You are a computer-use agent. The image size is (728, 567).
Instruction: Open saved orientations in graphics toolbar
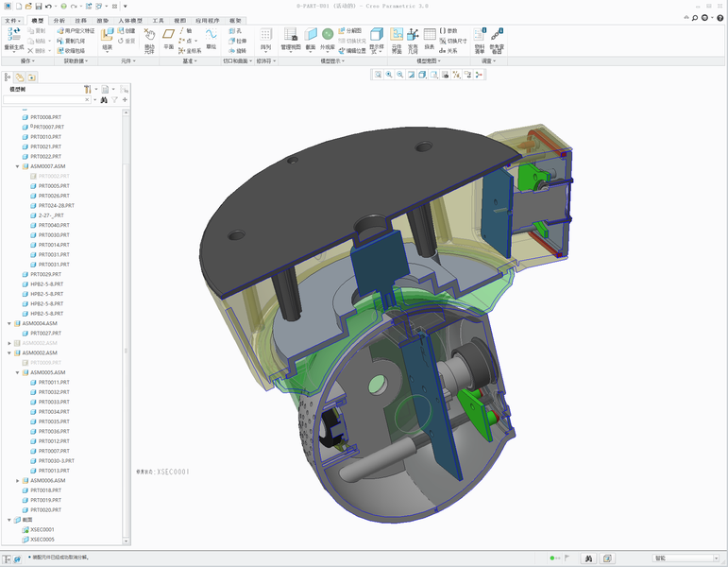(433, 75)
